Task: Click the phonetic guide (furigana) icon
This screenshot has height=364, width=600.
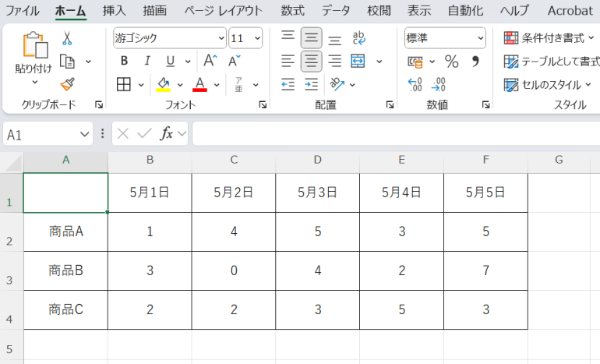Action: (x=238, y=84)
